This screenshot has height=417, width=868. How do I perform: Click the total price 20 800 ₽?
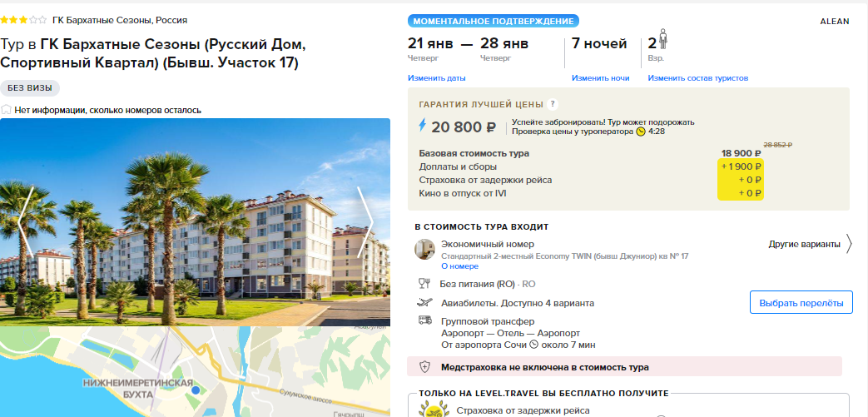click(x=464, y=127)
